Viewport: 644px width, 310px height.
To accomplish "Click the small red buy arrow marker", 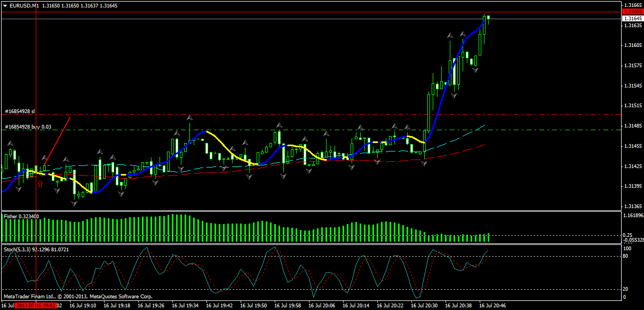I will (x=40, y=184).
